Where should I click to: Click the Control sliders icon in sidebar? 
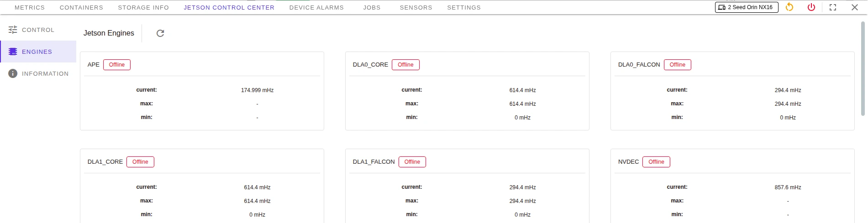point(13,30)
